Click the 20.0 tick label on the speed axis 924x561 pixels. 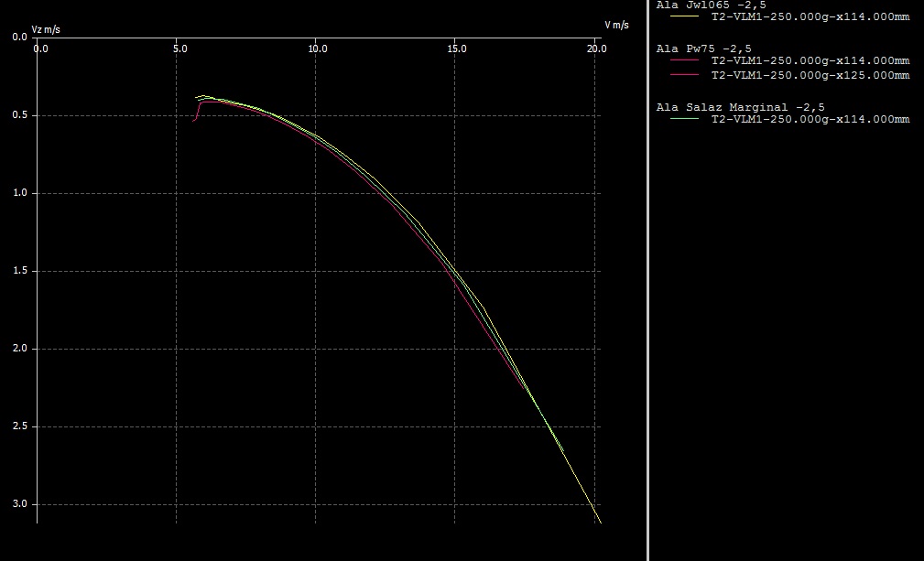(595, 48)
